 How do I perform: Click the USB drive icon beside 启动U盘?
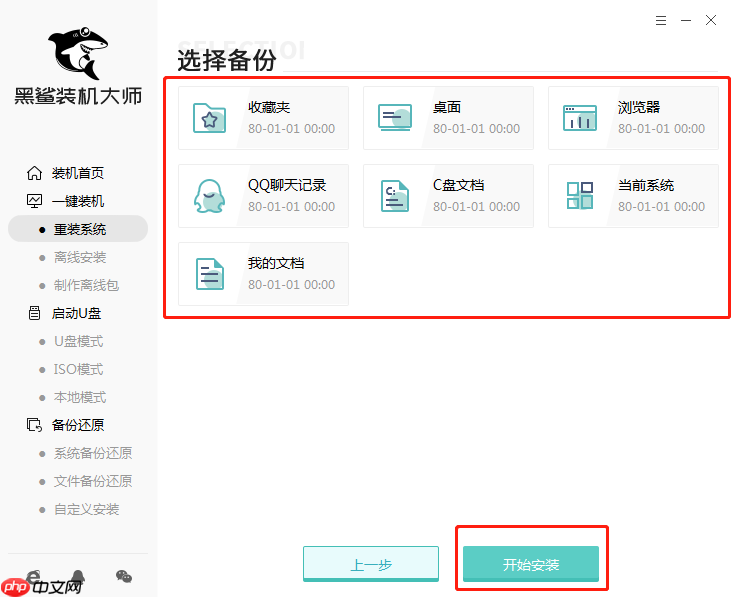(x=34, y=313)
